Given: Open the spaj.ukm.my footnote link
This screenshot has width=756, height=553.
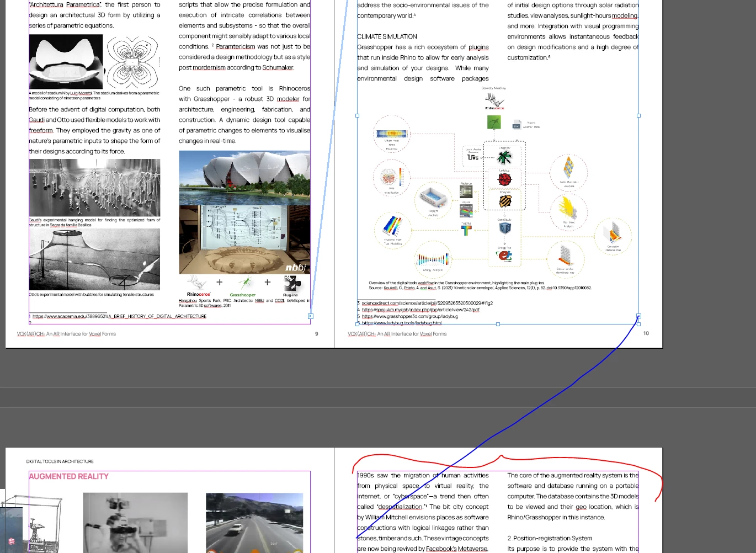Looking at the screenshot, I should (420, 310).
